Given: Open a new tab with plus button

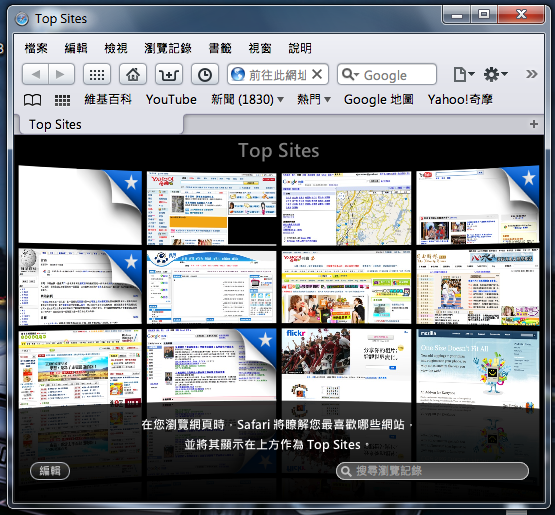Looking at the screenshot, I should click(534, 124).
